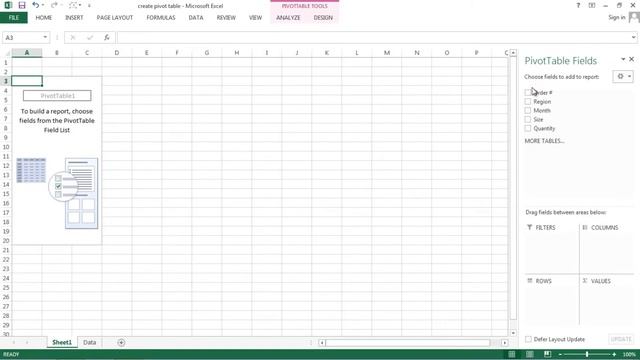Image resolution: width=640 pixels, height=360 pixels.
Task: Click the Excel application icon in title bar
Action: point(8,5)
